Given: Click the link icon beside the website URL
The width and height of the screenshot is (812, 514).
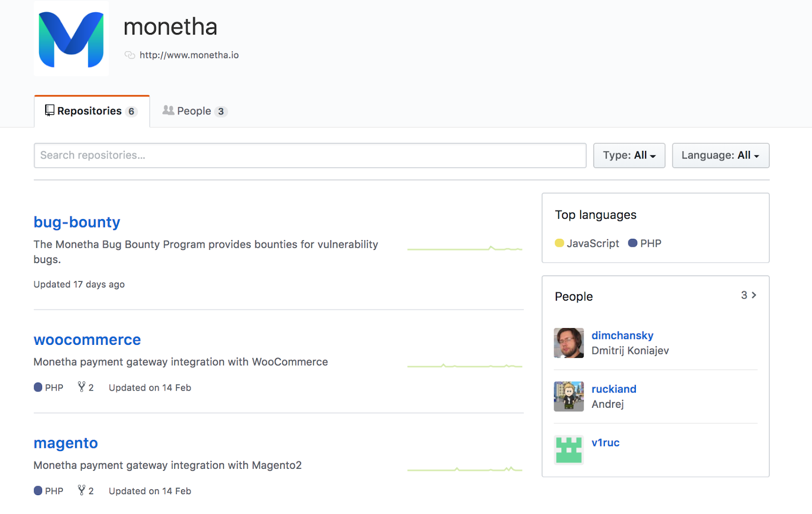Looking at the screenshot, I should click(130, 55).
